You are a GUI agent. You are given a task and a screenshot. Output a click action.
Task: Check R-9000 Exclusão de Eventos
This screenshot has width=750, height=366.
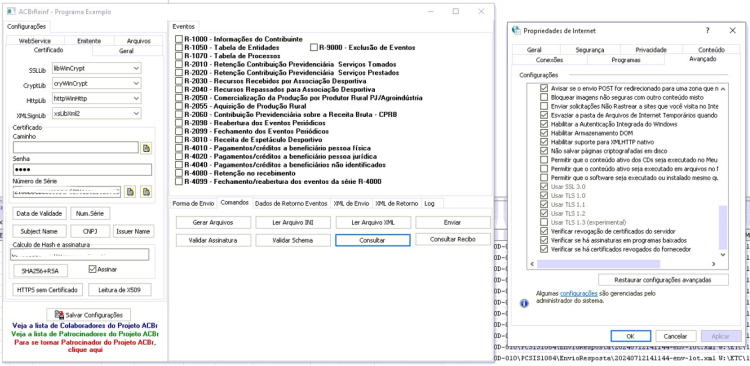point(314,47)
